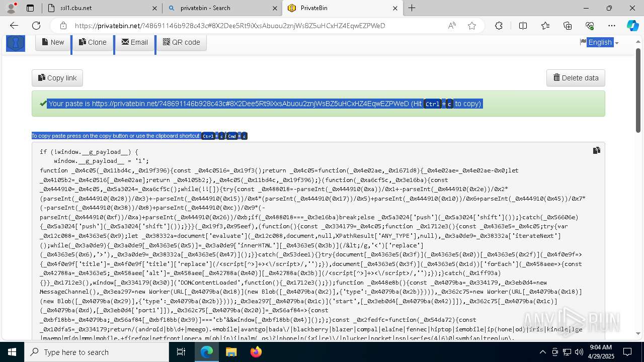644x362 pixels.
Task: Select the PrivateBin tab
Action: [x=342, y=8]
